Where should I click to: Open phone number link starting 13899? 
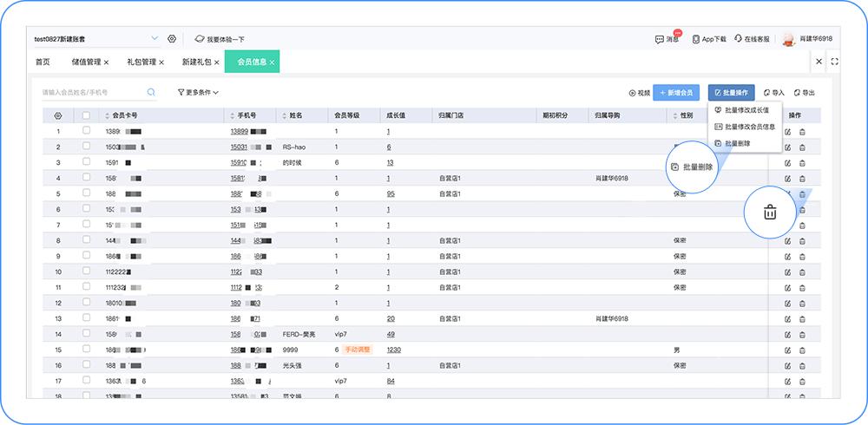pos(248,132)
